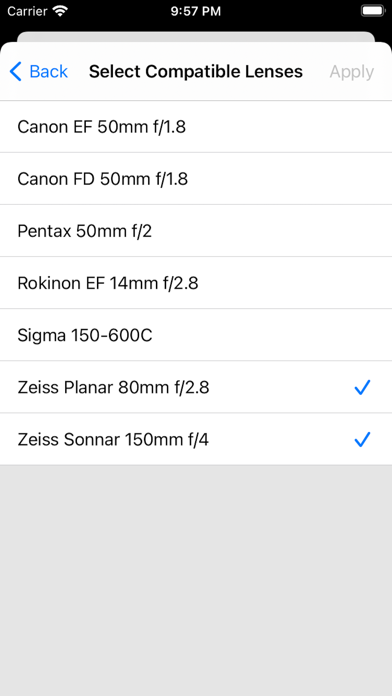Tap the battery icon in status bar
The image size is (392, 696).
[x=372, y=11]
